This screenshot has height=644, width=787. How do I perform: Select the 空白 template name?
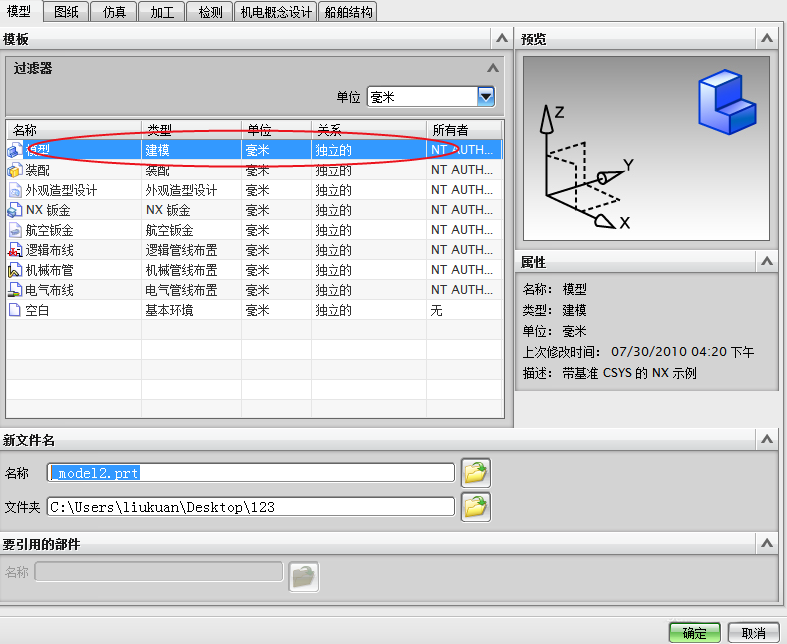[37, 310]
